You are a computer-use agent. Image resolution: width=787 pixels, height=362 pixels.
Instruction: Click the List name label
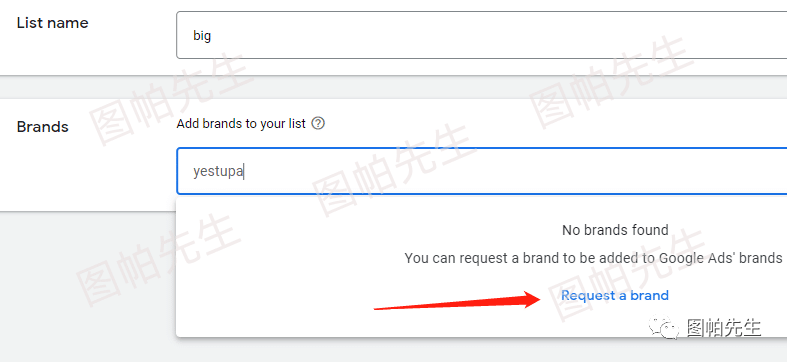tap(52, 23)
